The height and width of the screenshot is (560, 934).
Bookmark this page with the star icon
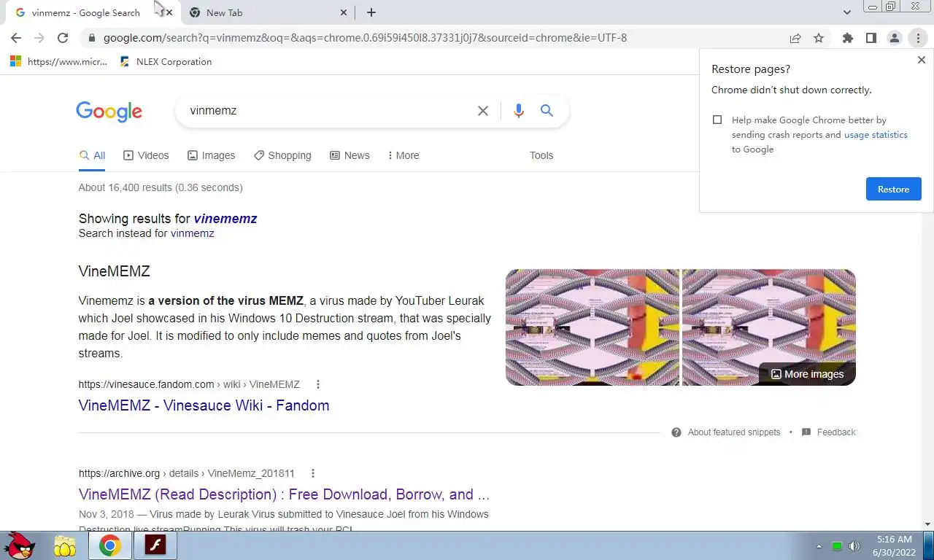819,38
